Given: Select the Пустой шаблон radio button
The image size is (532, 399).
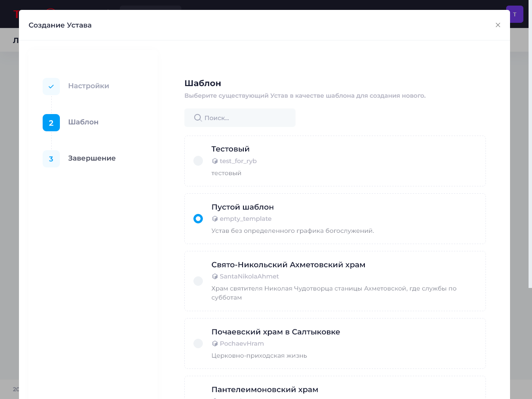Looking at the screenshot, I should (198, 219).
